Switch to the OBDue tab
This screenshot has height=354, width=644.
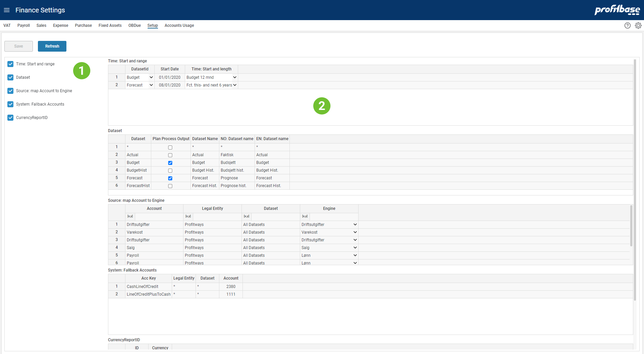135,25
